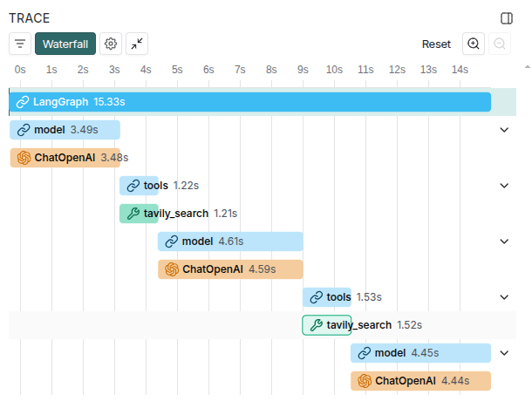532x408 pixels.
Task: Open the trace settings gear icon
Action: (110, 44)
